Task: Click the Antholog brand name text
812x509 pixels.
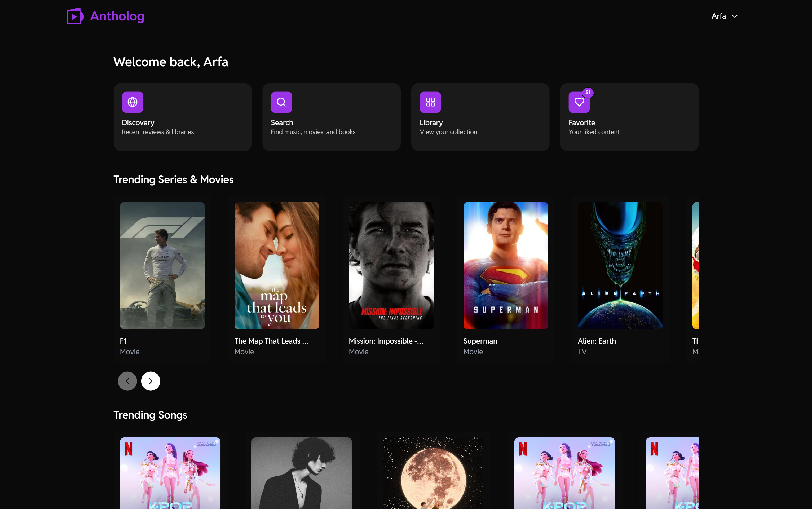Action: tap(117, 16)
